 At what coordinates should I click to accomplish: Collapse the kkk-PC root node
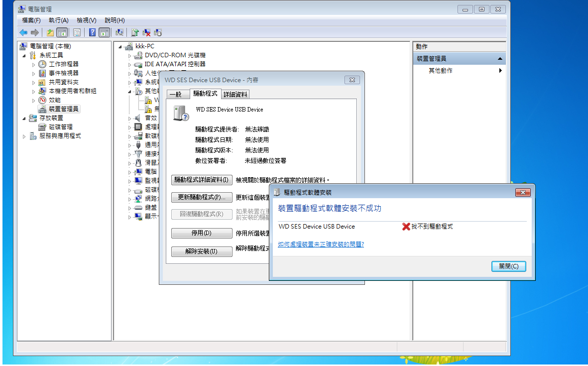coord(120,47)
